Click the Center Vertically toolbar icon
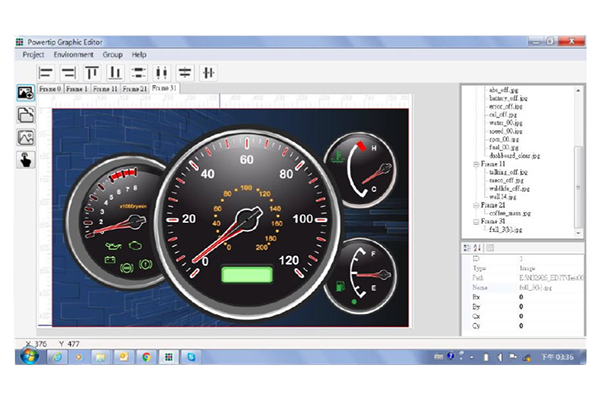This screenshot has height=400, width=600. (x=185, y=73)
